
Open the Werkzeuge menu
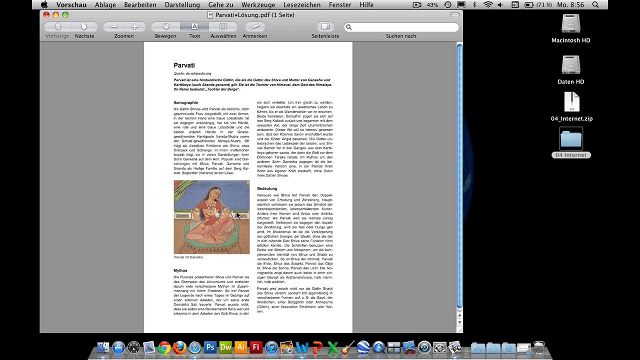[258, 5]
